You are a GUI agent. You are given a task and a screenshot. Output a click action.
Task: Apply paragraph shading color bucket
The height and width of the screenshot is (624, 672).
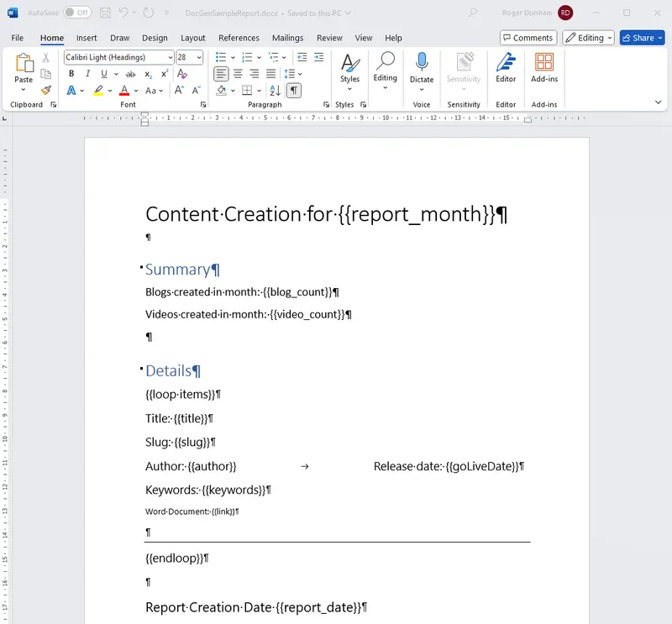[x=222, y=91]
